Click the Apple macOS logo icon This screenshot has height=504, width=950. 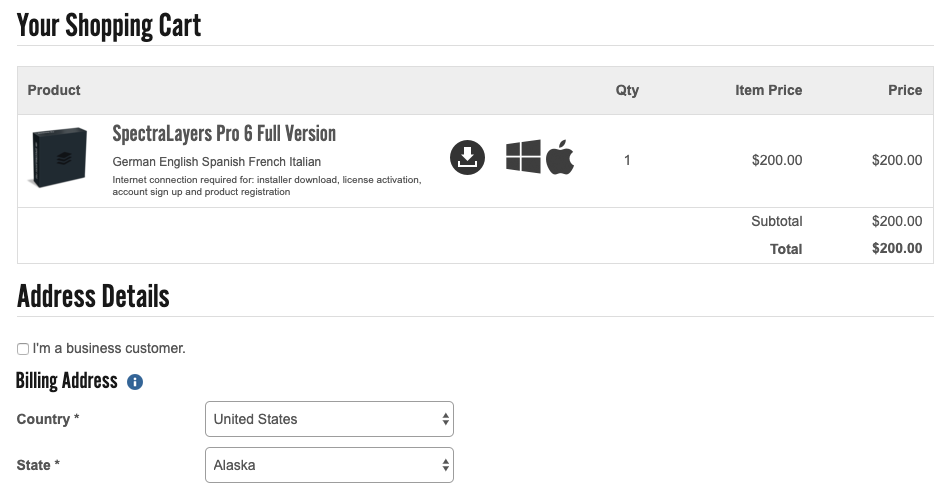tap(560, 157)
